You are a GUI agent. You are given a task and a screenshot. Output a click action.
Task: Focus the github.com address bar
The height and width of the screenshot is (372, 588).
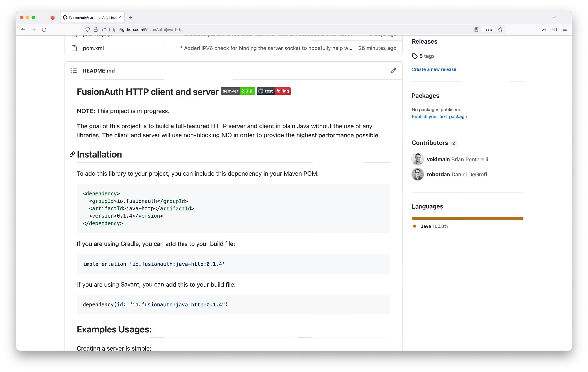289,29
